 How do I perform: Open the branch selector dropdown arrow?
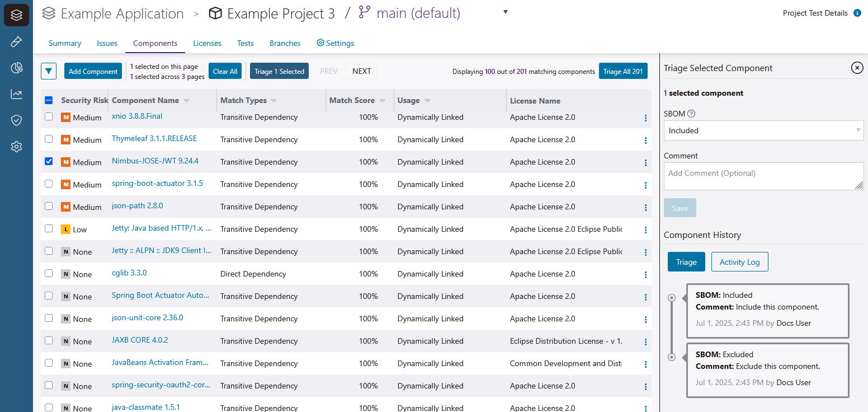(x=506, y=12)
